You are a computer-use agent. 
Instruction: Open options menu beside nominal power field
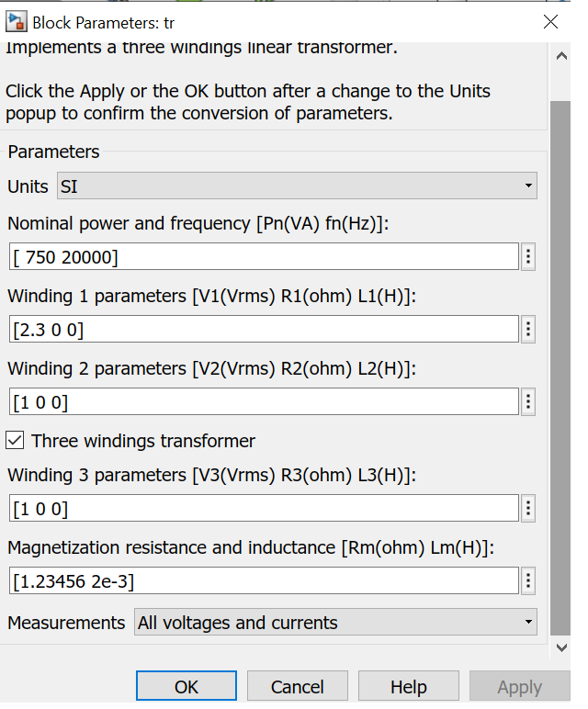pyautogui.click(x=528, y=257)
